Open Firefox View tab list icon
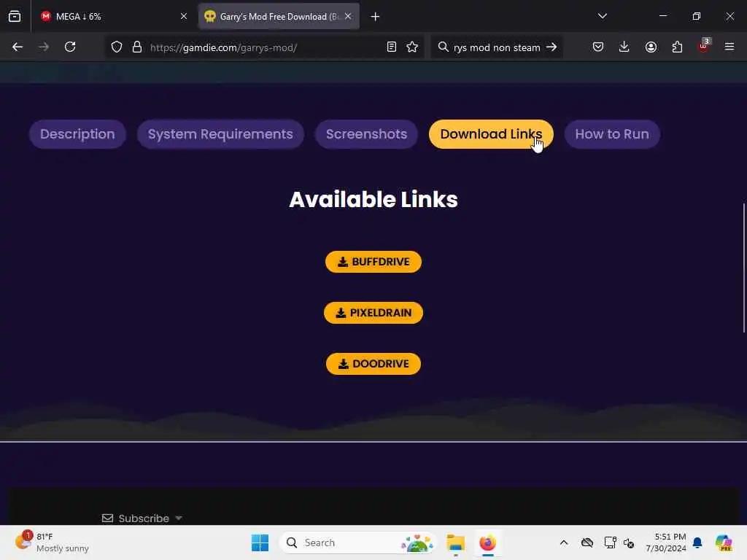Viewport: 747px width, 560px height. tap(15, 17)
